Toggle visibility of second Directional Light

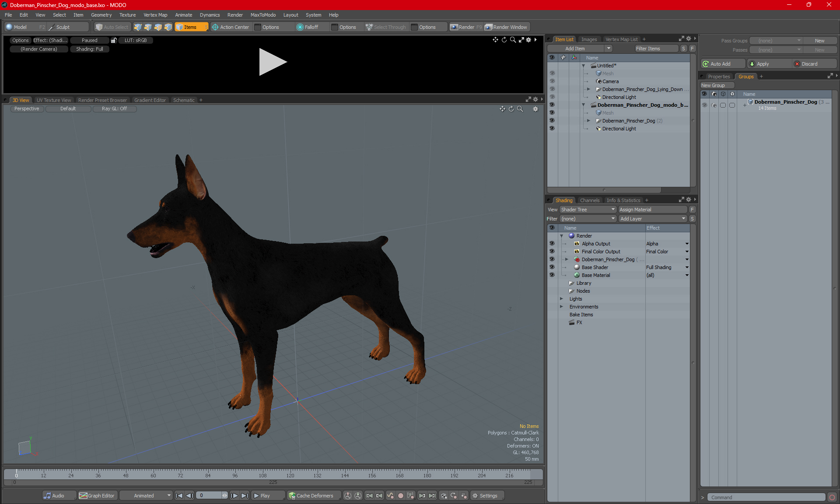(552, 129)
